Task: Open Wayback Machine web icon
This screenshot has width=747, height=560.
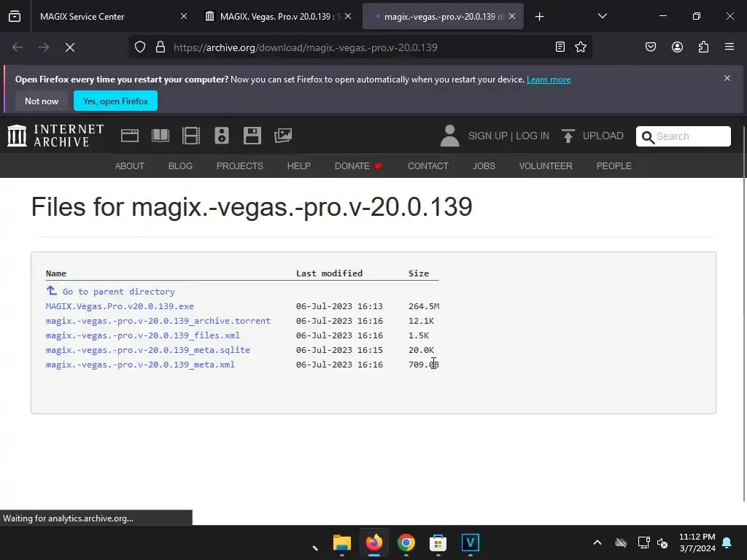Action: pos(130,136)
